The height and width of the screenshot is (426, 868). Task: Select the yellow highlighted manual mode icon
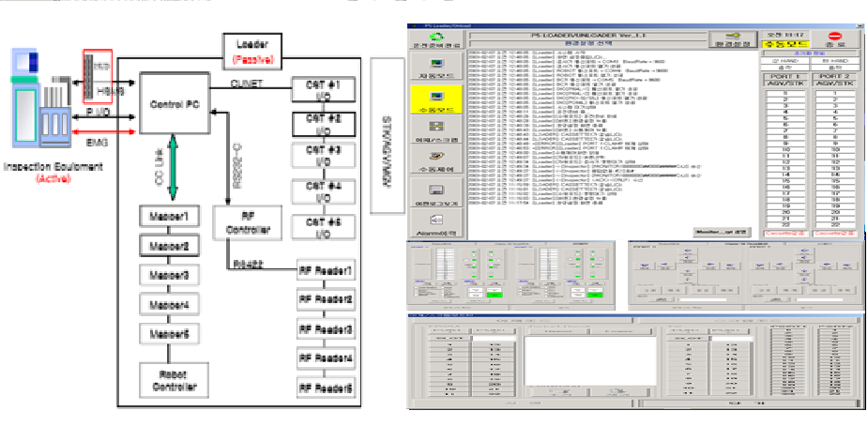[x=437, y=99]
